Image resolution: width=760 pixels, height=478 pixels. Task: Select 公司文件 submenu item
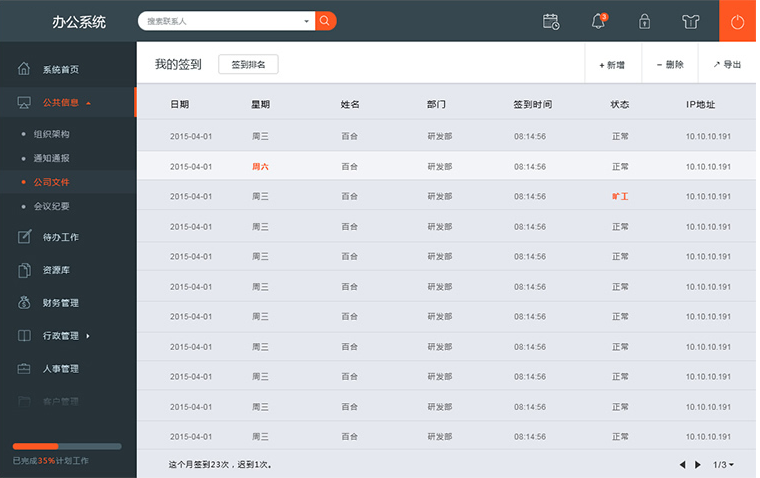tap(51, 182)
